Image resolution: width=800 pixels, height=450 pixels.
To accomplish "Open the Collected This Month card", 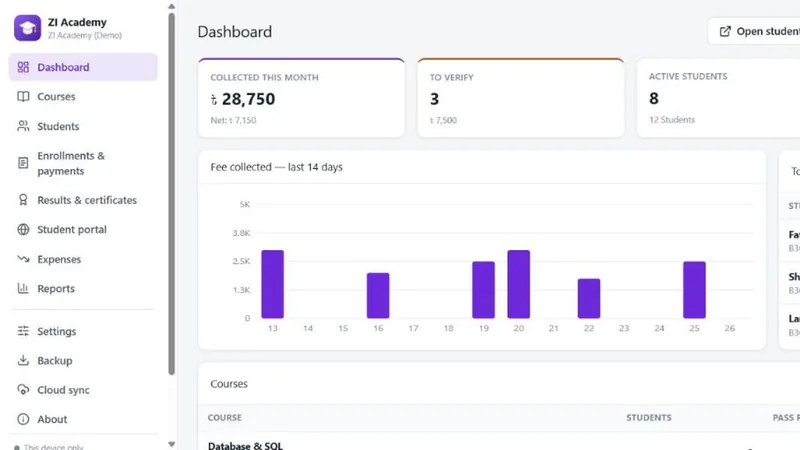I will [302, 98].
